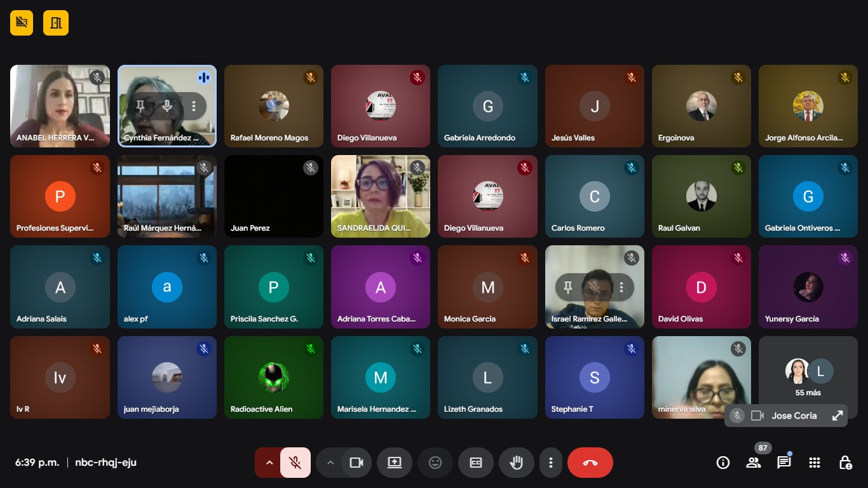Expand video settings arrow beside camera
This screenshot has width=868, height=488.
(x=330, y=463)
